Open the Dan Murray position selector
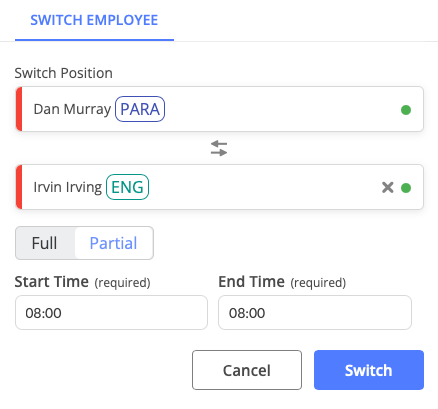This screenshot has height=409, width=438. point(220,109)
